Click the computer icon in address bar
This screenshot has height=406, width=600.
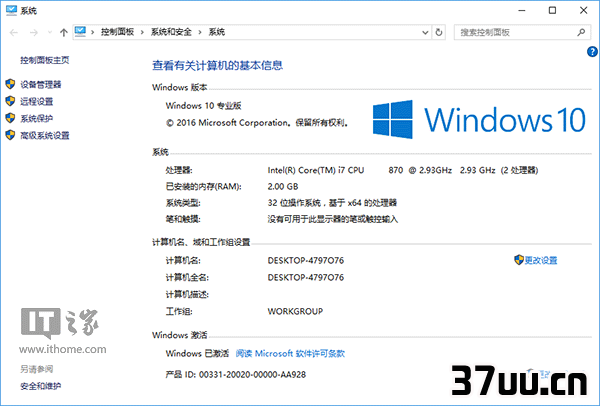coord(80,31)
